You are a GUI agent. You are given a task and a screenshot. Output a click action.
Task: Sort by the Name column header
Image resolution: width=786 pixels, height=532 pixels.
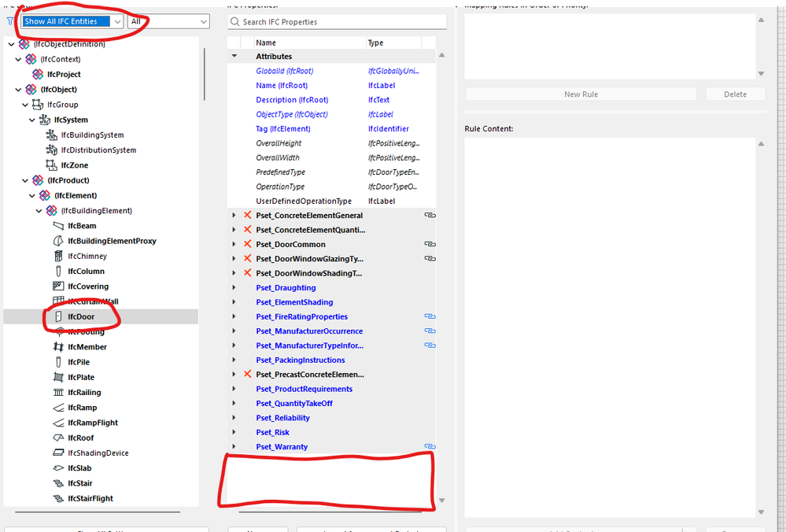click(x=309, y=42)
